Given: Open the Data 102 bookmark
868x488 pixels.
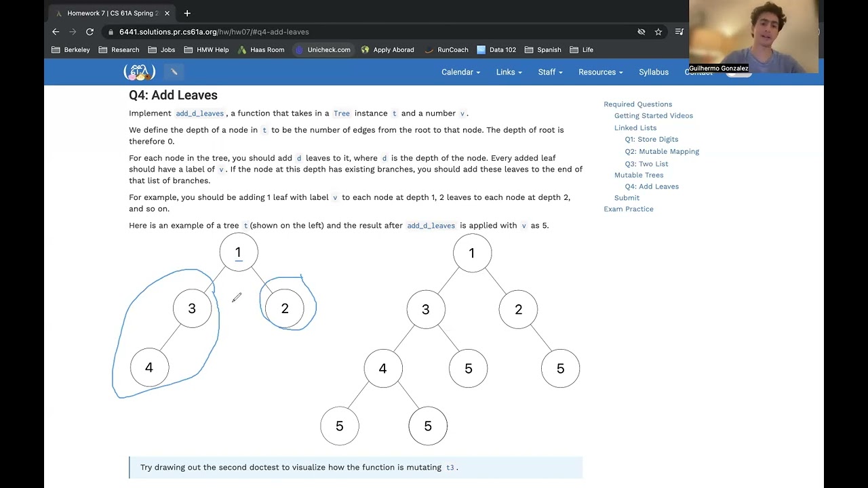Looking at the screenshot, I should (496, 49).
